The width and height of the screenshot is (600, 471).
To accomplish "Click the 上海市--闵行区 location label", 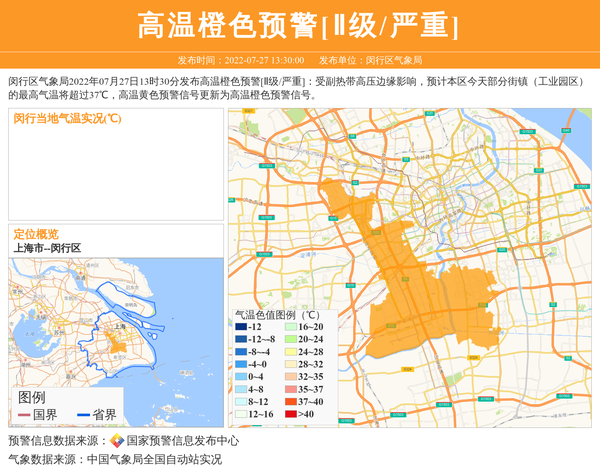I will coord(47,248).
